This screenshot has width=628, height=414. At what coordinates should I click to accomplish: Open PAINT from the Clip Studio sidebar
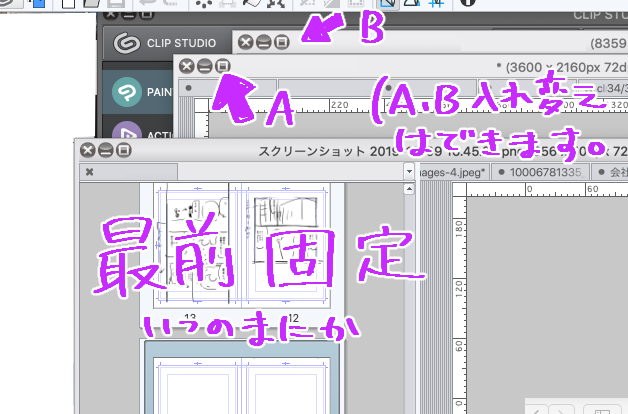tap(138, 92)
